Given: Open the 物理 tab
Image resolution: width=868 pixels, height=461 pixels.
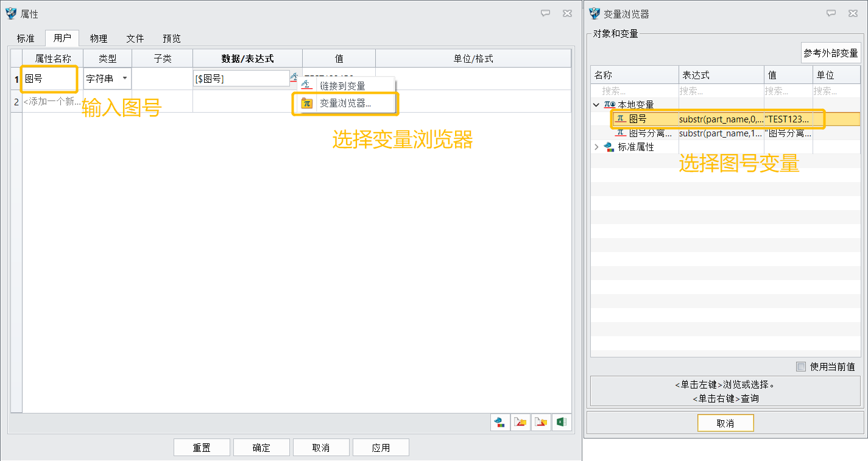Looking at the screenshot, I should 99,38.
